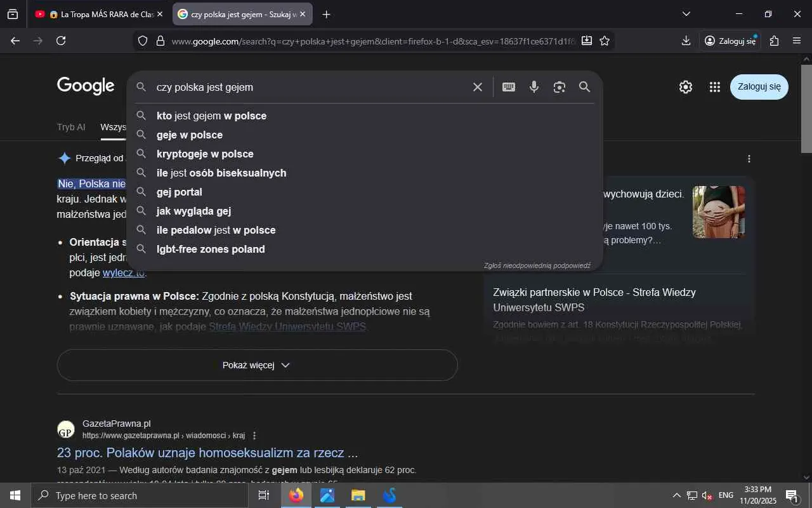Expand the list all tabs dropdown
The image size is (812, 508).
(x=686, y=14)
